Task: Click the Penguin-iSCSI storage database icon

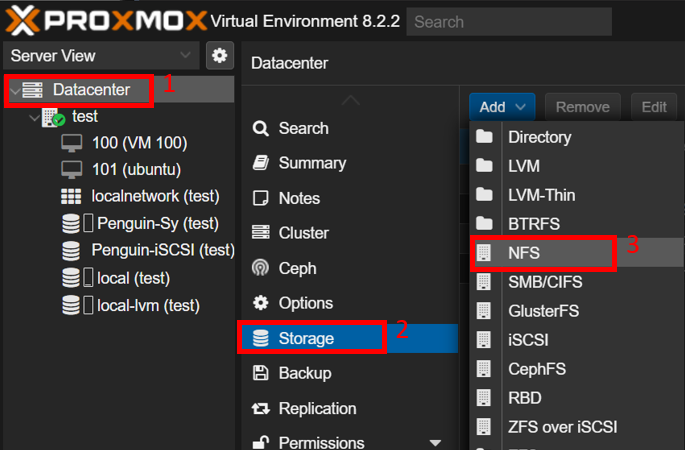Action: tap(71, 250)
